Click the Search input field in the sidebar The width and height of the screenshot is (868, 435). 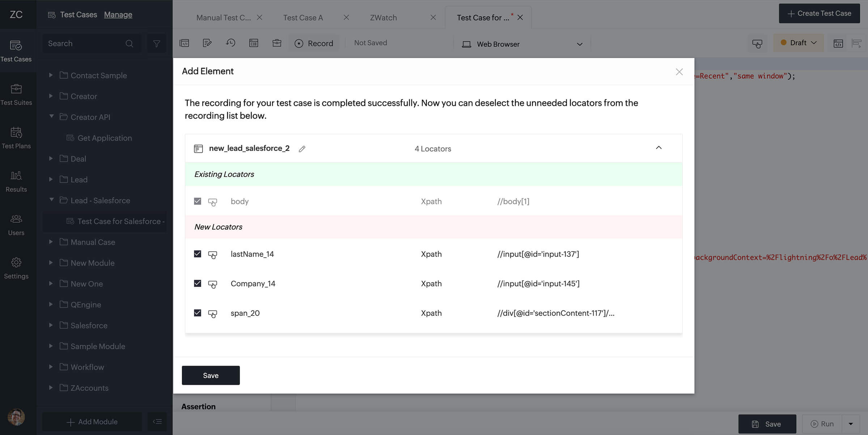point(85,44)
